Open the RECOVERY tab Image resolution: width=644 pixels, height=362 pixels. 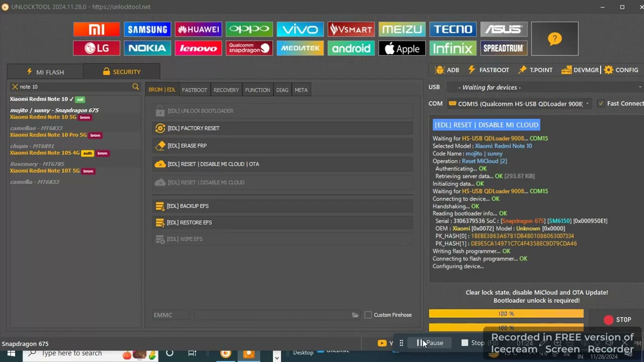[x=226, y=90]
